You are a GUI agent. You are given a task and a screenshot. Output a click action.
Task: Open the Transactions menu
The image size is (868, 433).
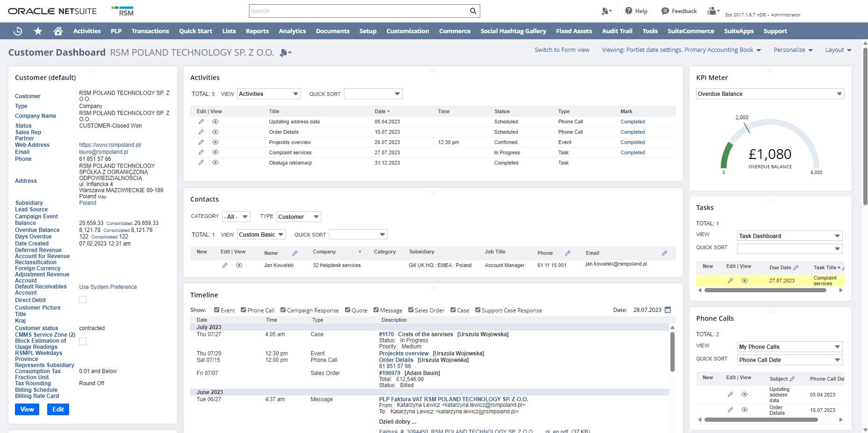(x=150, y=31)
